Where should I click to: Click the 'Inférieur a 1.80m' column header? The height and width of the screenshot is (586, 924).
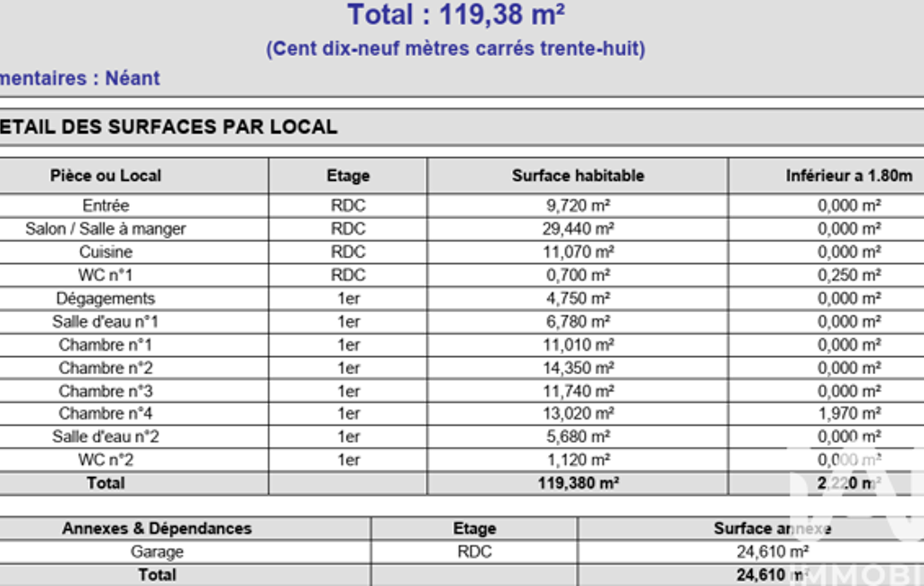point(848,176)
